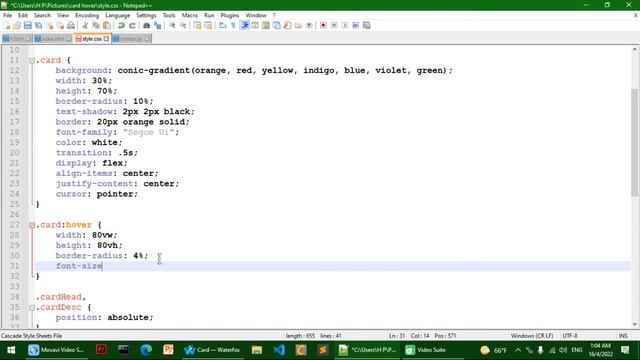Toggle INS mode in the status bar

623,336
